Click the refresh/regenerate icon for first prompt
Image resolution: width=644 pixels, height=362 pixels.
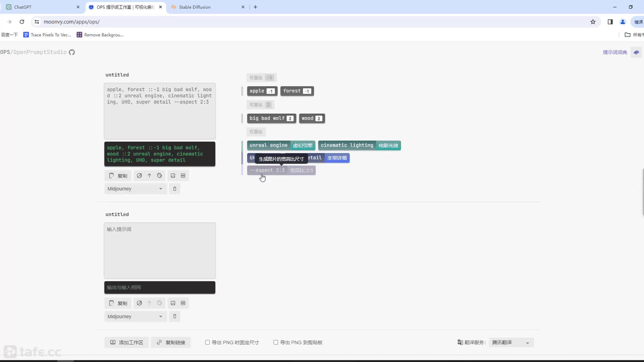pos(160,176)
